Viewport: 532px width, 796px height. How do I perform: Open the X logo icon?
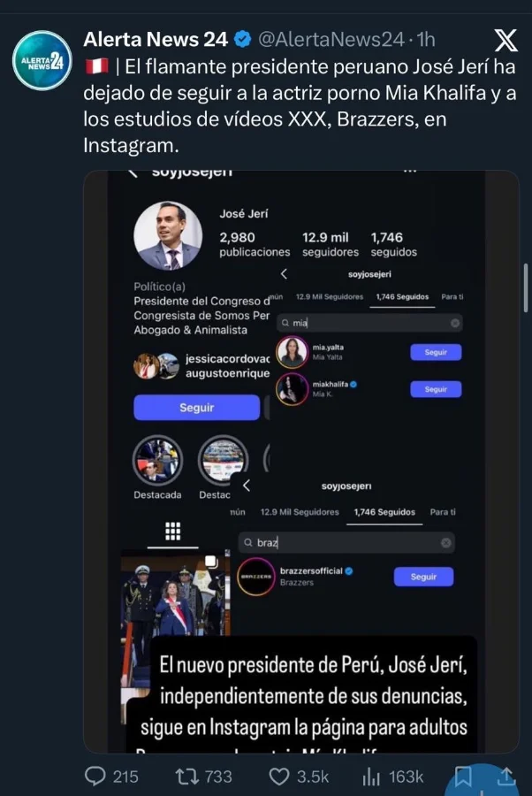[x=505, y=42]
